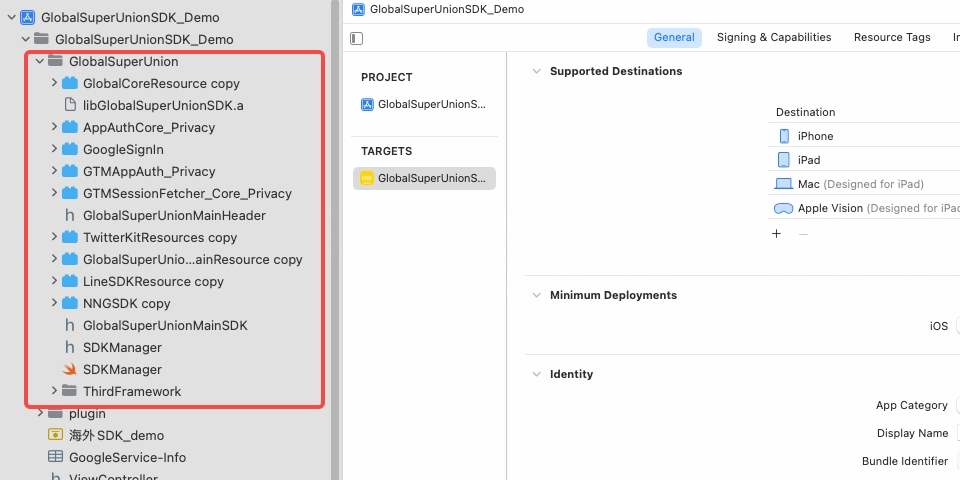Select the iPad destination row
960x480 pixels.
[863, 160]
